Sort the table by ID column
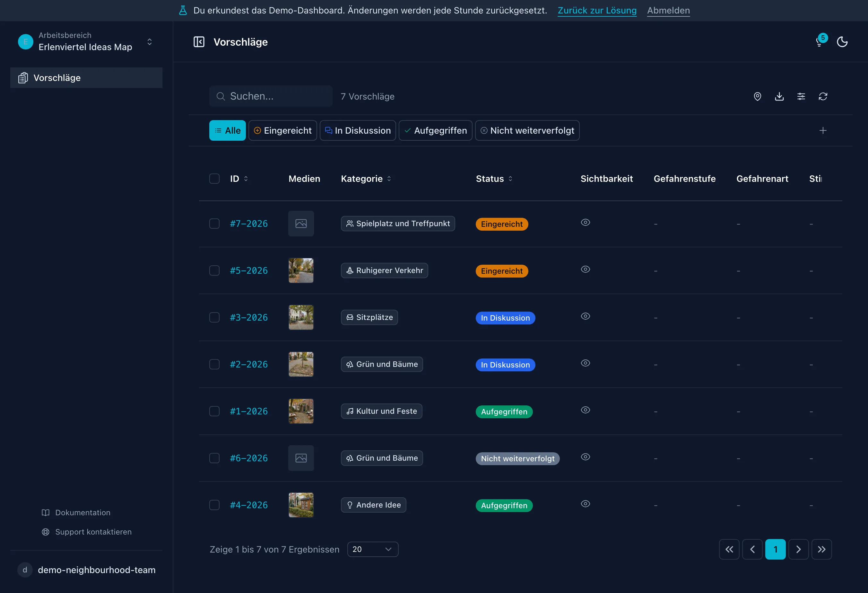The image size is (868, 593). coord(239,179)
